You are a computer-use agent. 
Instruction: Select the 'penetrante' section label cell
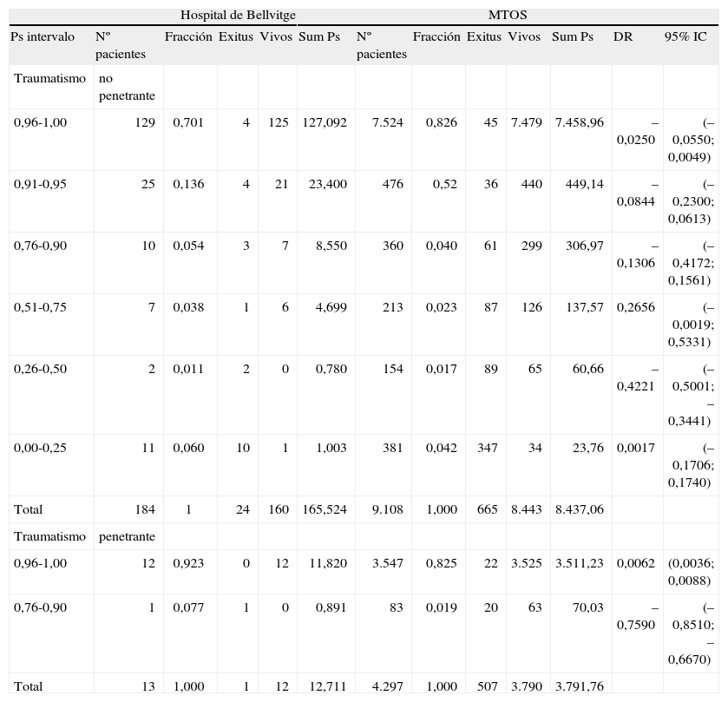(x=127, y=536)
